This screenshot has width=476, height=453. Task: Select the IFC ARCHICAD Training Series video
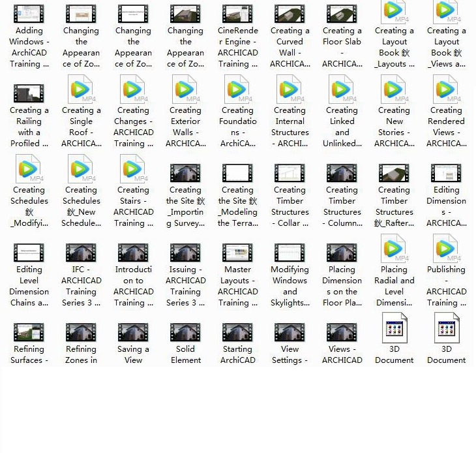point(81,253)
